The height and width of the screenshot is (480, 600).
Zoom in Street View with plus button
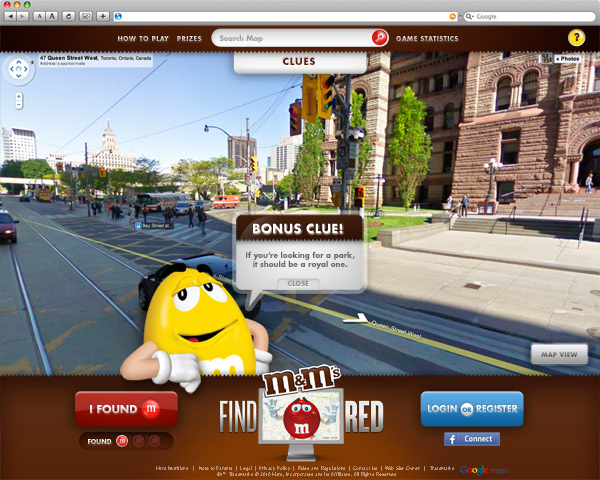(x=19, y=96)
